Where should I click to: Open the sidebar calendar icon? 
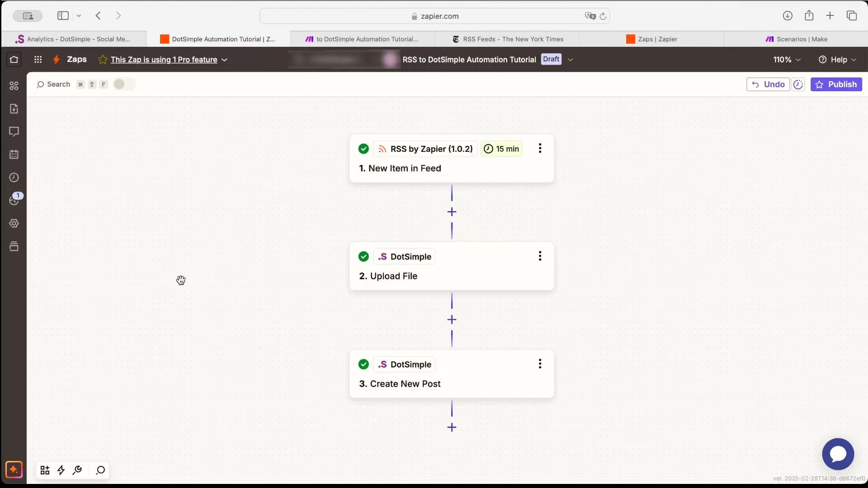(14, 155)
